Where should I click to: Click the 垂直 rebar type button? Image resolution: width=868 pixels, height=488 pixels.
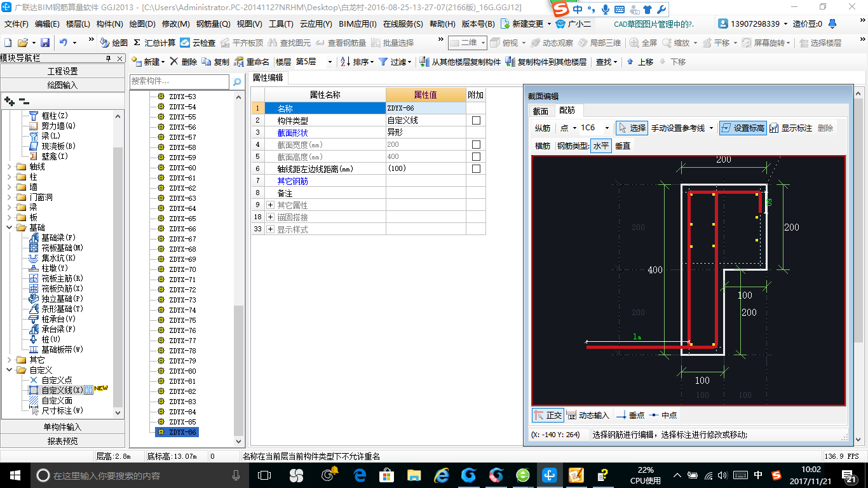tap(623, 146)
